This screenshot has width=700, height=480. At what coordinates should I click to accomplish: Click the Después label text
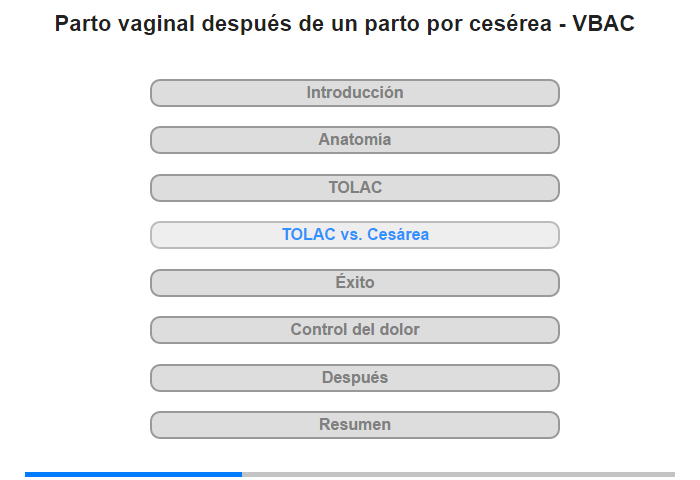(355, 377)
